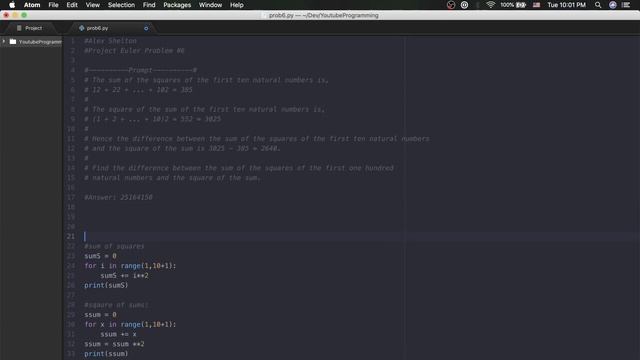The height and width of the screenshot is (360, 640).
Task: Open the Find menu
Action: [149, 5]
